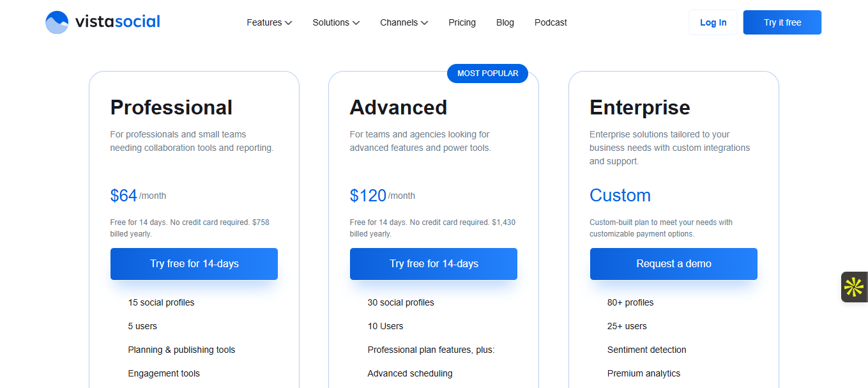Open the yellow asterisk widget
The height and width of the screenshot is (388, 868).
[x=854, y=287]
